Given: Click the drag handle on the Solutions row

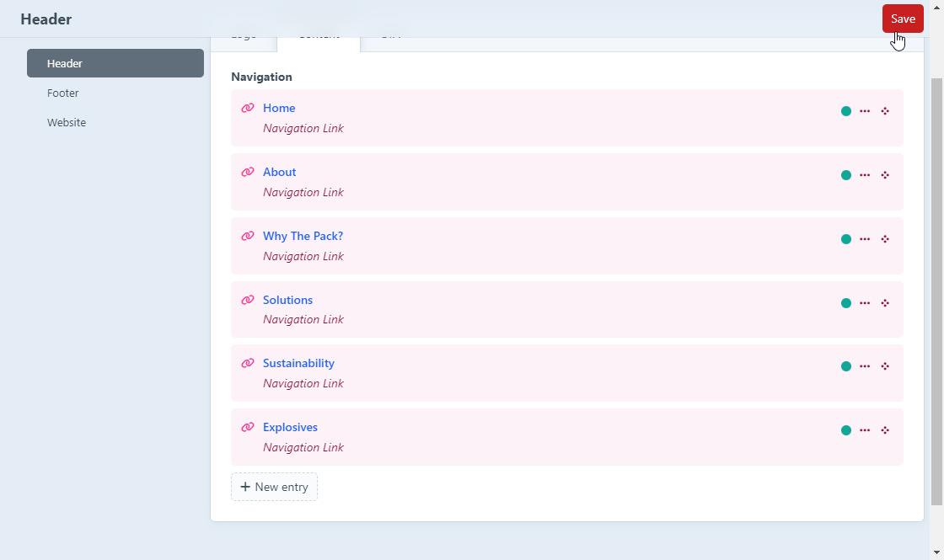Looking at the screenshot, I should click(885, 303).
